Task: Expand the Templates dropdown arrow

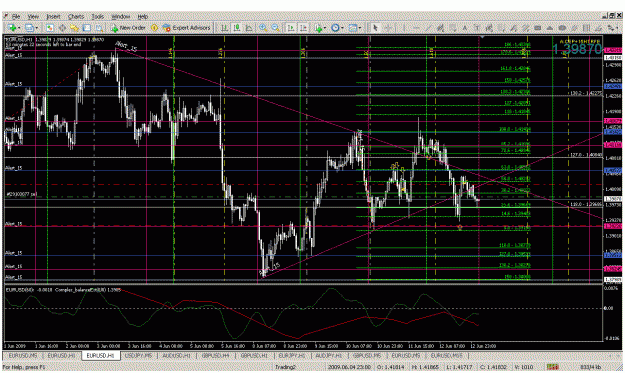Action: click(360, 28)
